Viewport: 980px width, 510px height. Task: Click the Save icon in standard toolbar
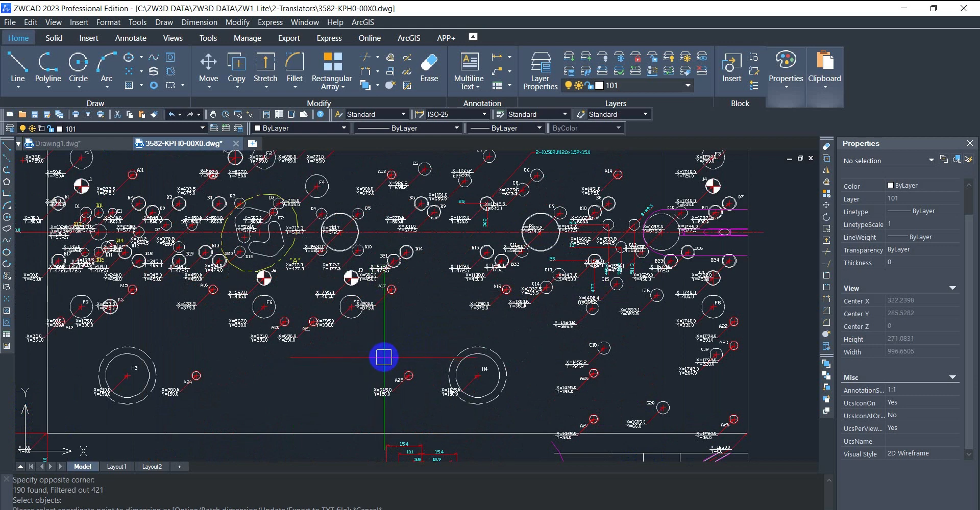point(35,114)
